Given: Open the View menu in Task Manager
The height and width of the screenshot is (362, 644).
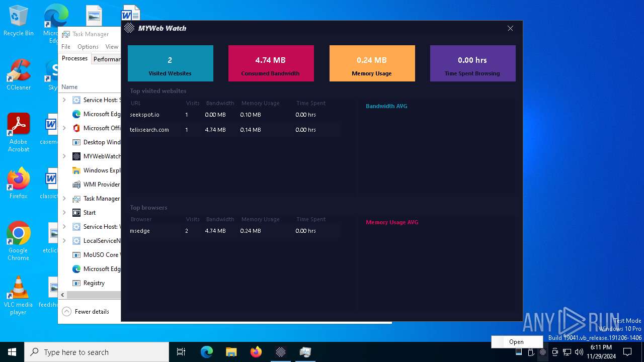Looking at the screenshot, I should click(112, 47).
